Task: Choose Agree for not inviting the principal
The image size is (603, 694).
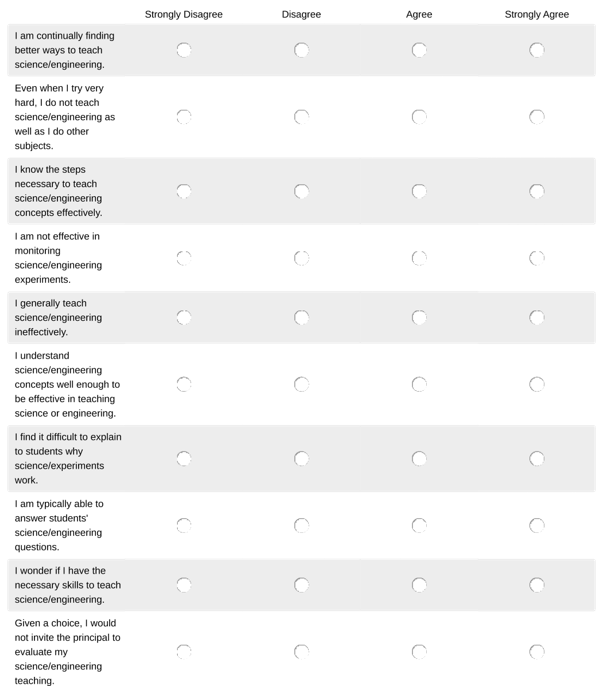Action: tap(419, 652)
